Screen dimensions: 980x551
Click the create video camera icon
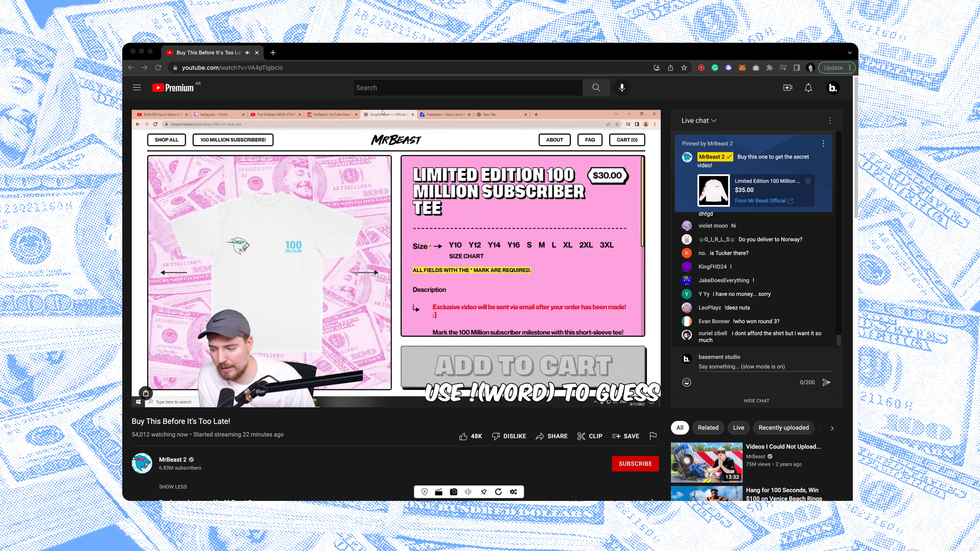[788, 88]
